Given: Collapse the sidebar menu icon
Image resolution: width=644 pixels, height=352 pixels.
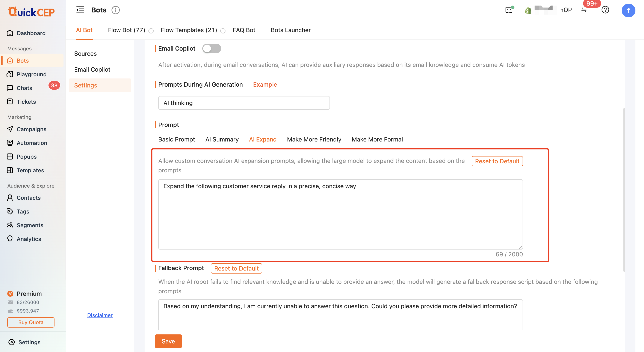Looking at the screenshot, I should (x=80, y=10).
